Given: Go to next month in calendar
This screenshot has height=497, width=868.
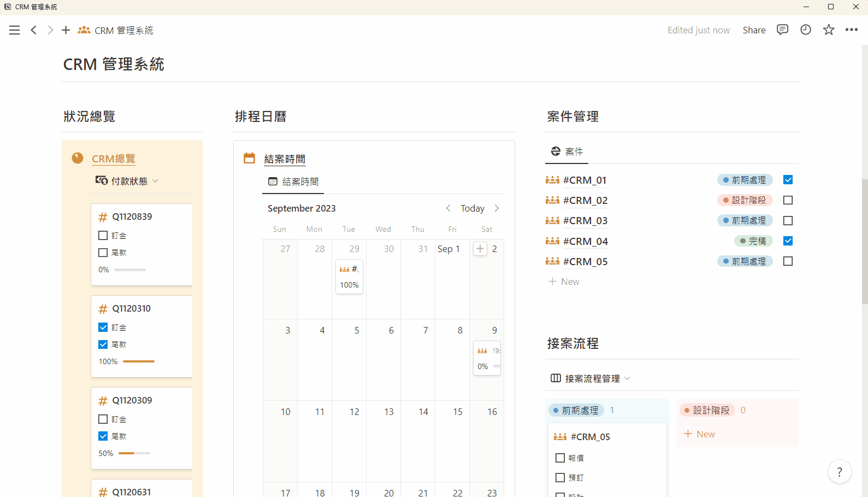Looking at the screenshot, I should tap(497, 208).
